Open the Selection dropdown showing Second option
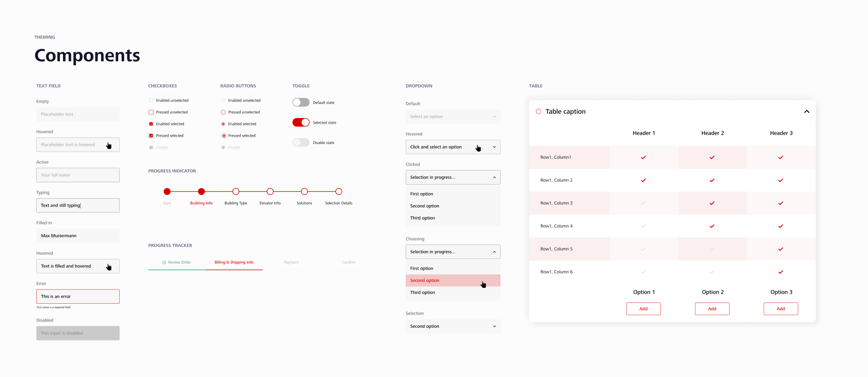The width and height of the screenshot is (868, 377). pyautogui.click(x=453, y=326)
